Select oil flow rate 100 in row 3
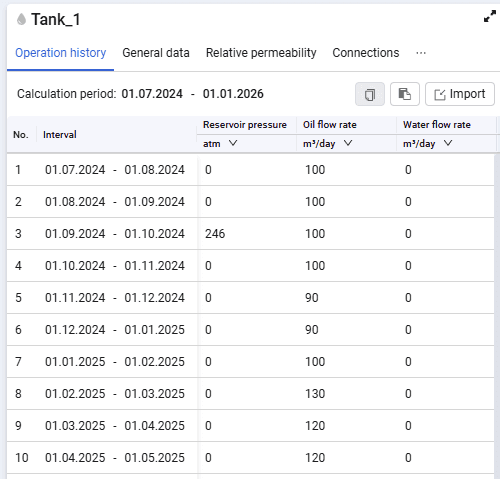This screenshot has height=479, width=500. click(x=346, y=234)
